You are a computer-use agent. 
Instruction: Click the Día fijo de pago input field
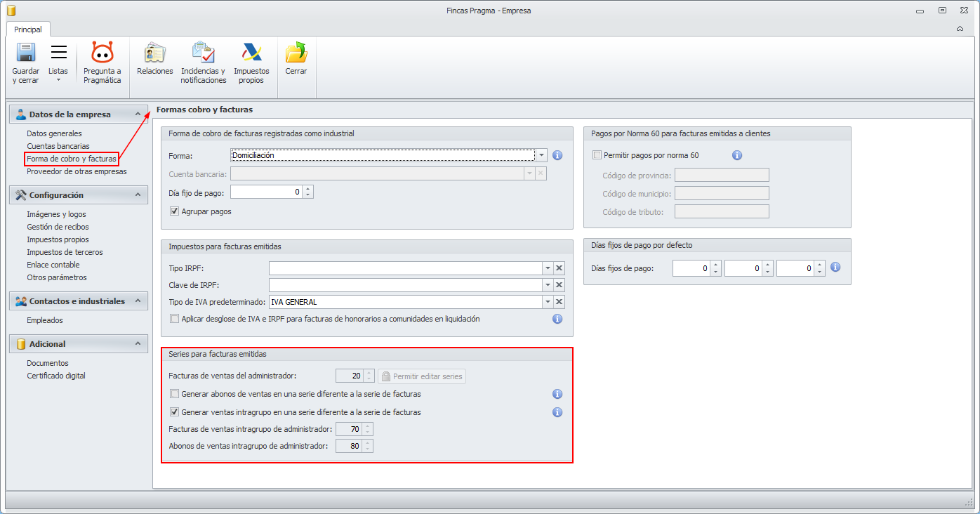point(267,192)
